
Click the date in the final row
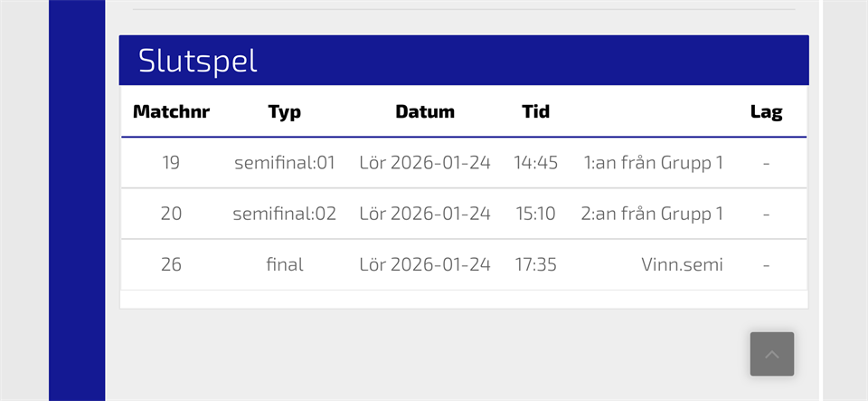point(425,264)
